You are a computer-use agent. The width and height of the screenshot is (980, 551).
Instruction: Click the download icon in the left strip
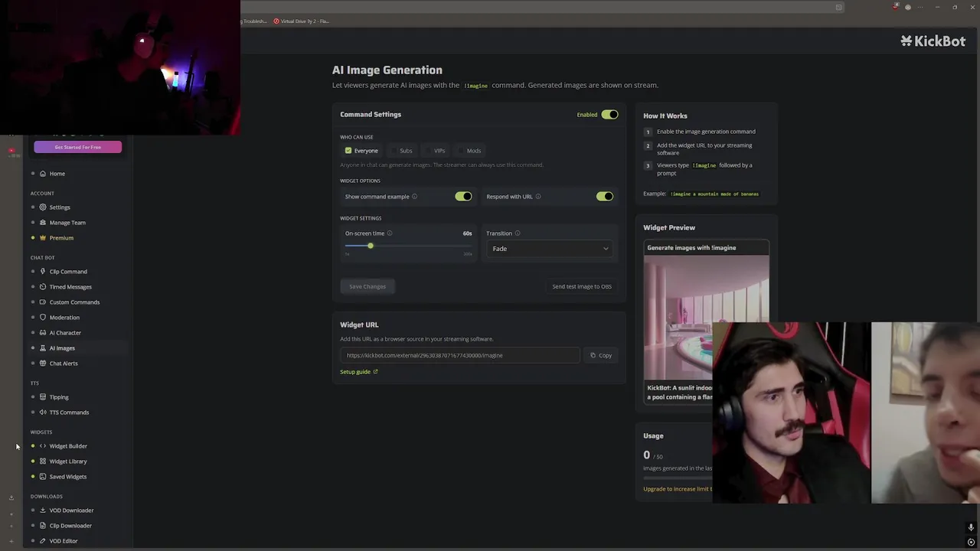[11, 497]
